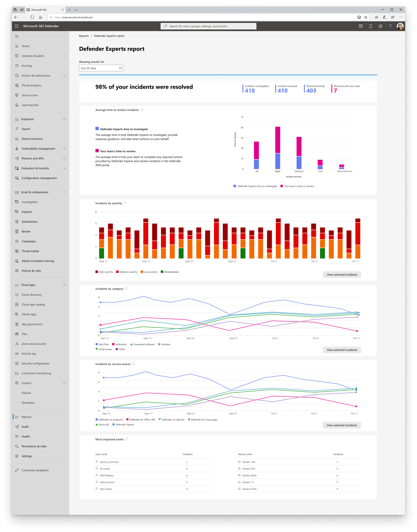Expand Vulnerability management section
This screenshot has width=417, height=532.
point(64,149)
